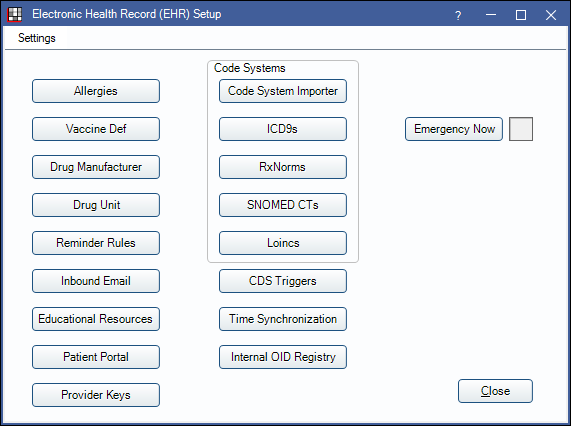Open the Drug Unit list
Image resolution: width=571 pixels, height=426 pixels.
pos(96,205)
